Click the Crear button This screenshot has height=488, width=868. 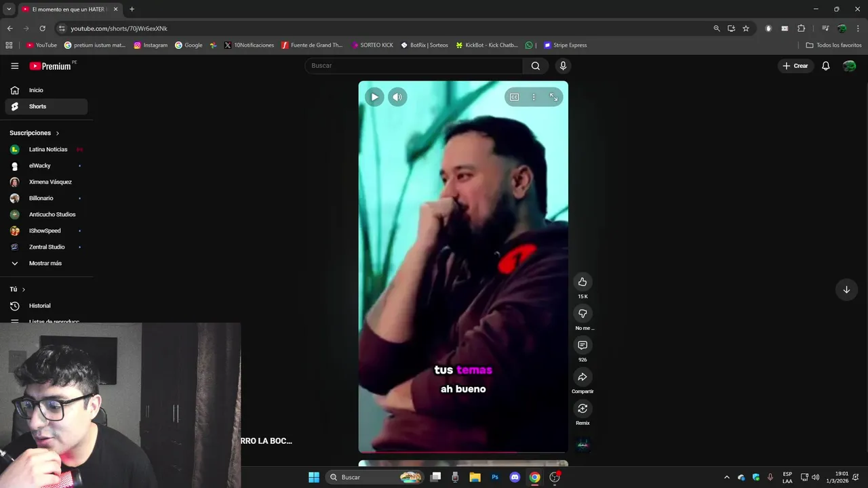tap(795, 66)
